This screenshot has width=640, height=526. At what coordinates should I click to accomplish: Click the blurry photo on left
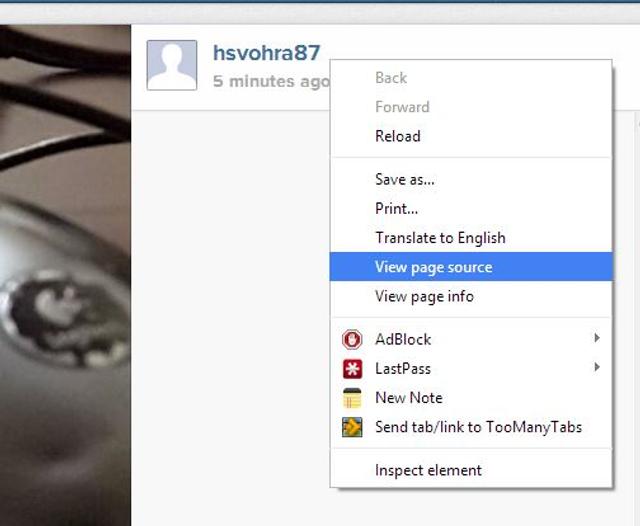[x=65, y=275]
